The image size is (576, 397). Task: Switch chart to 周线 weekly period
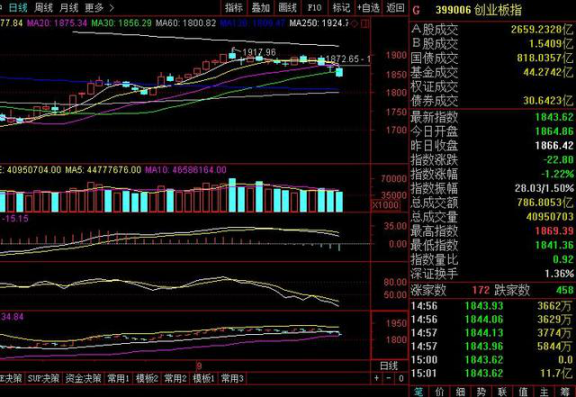(x=43, y=8)
